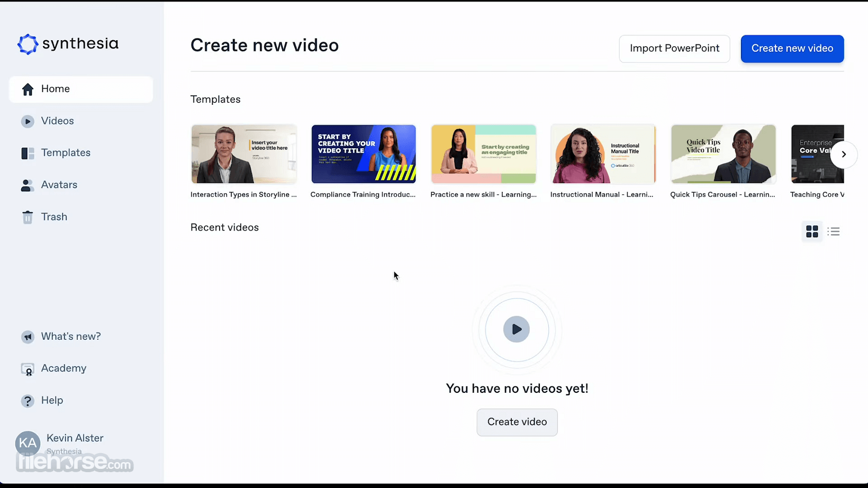The height and width of the screenshot is (488, 868).
Task: Click the Create video button
Action: coord(517,422)
